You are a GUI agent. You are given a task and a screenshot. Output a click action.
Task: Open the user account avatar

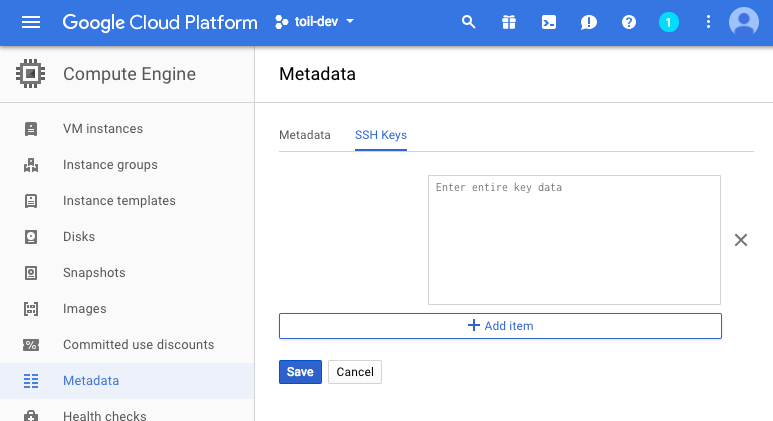point(744,22)
